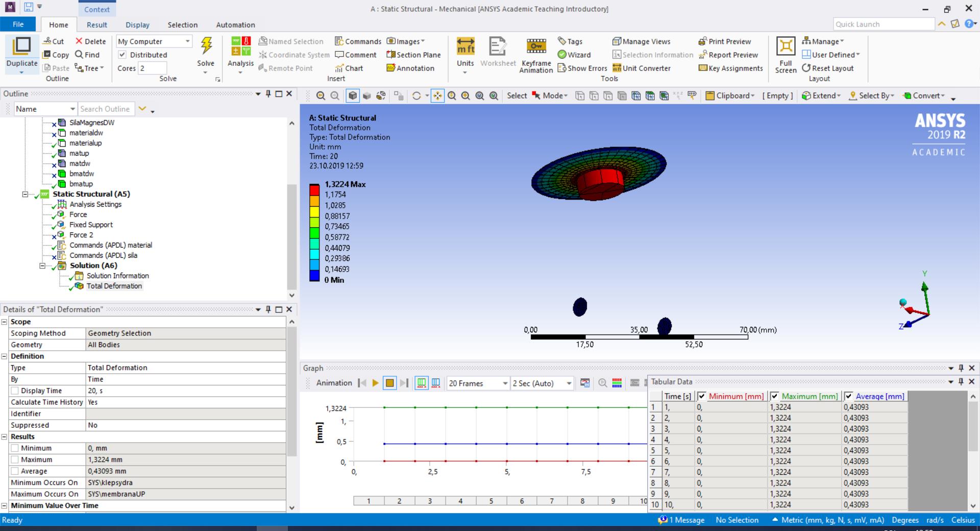
Task: Collapse the Static Structural (A5) tree node
Action: point(24,194)
